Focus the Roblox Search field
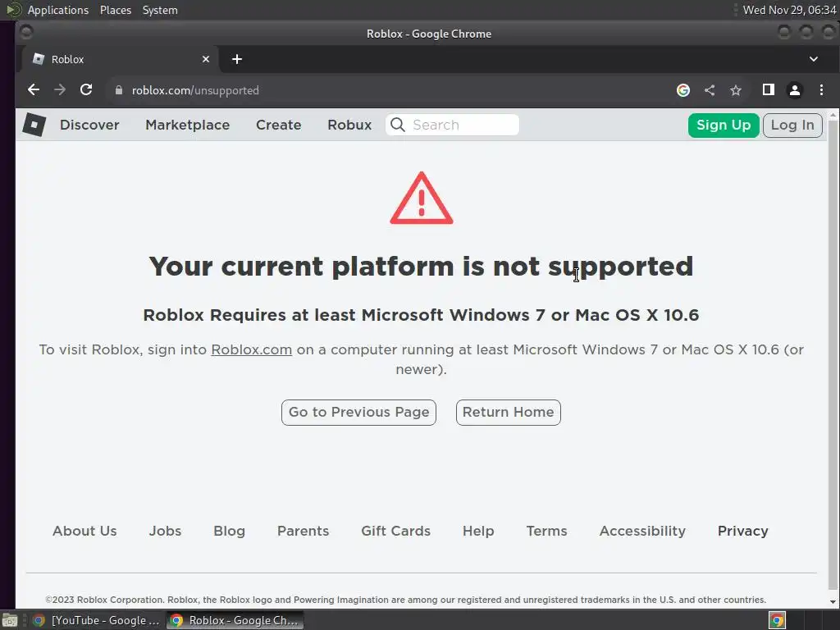 coord(452,125)
